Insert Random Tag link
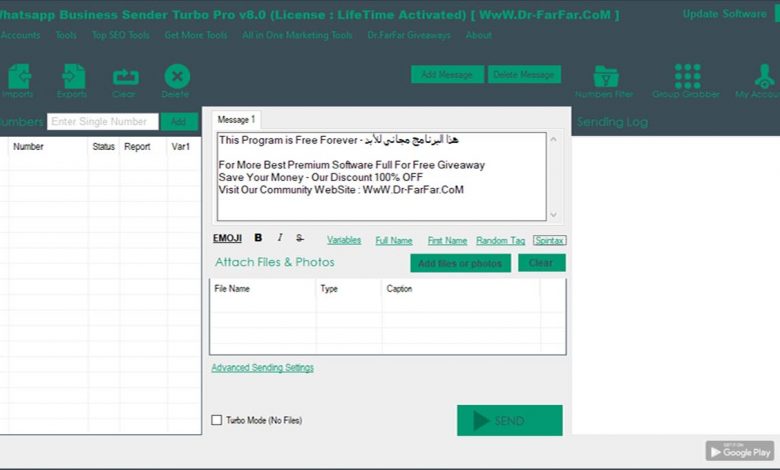Screen dimensions: 780x470 tap(500, 241)
